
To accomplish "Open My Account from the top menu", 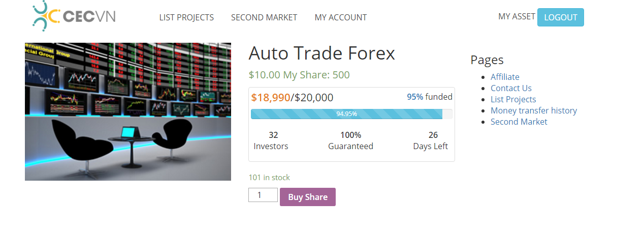I will [x=340, y=17].
